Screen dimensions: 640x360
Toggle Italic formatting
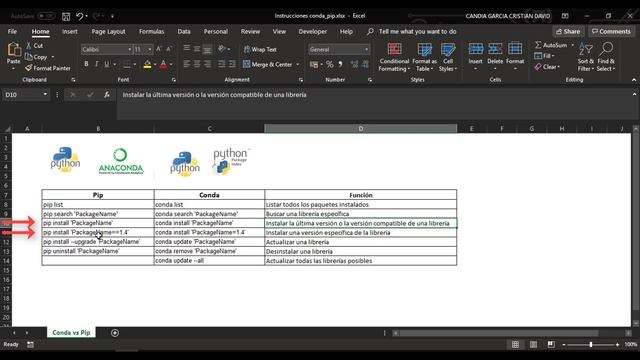96,64
